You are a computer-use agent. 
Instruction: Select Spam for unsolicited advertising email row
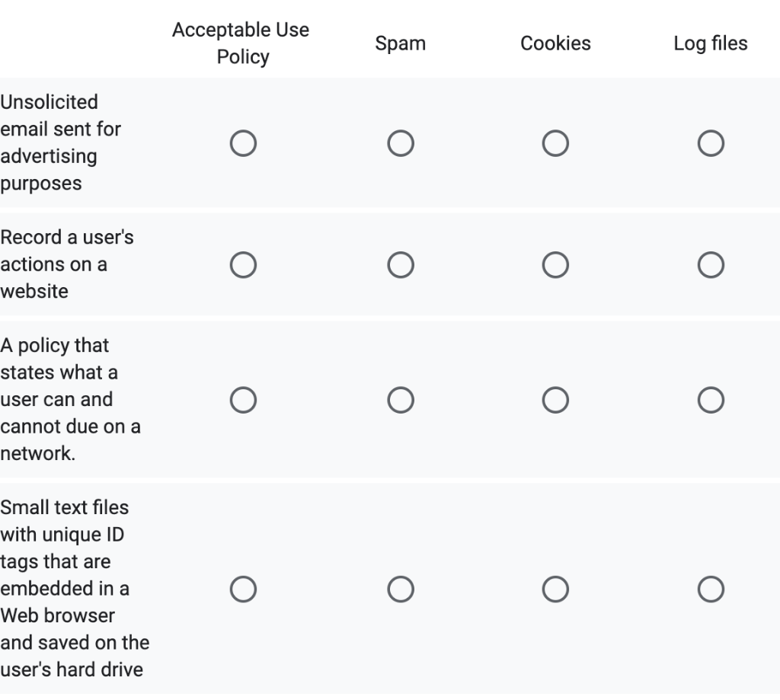tap(400, 142)
